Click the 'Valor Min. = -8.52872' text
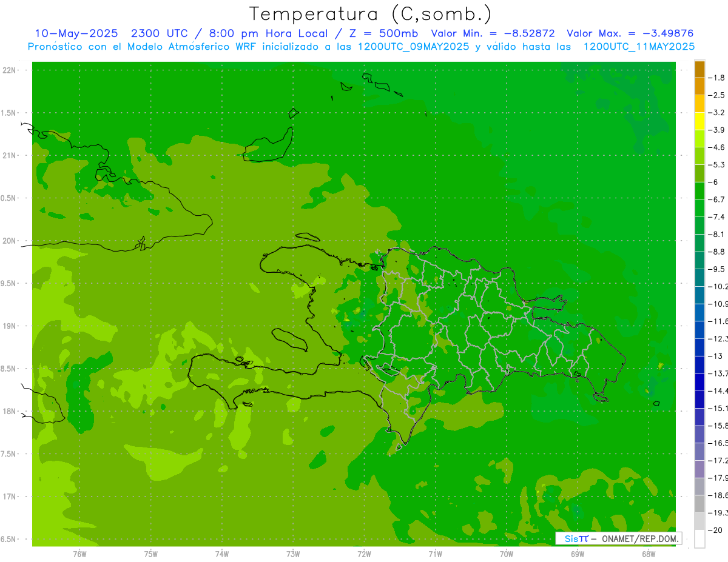Image resolution: width=728 pixels, height=562 pixels. click(493, 33)
